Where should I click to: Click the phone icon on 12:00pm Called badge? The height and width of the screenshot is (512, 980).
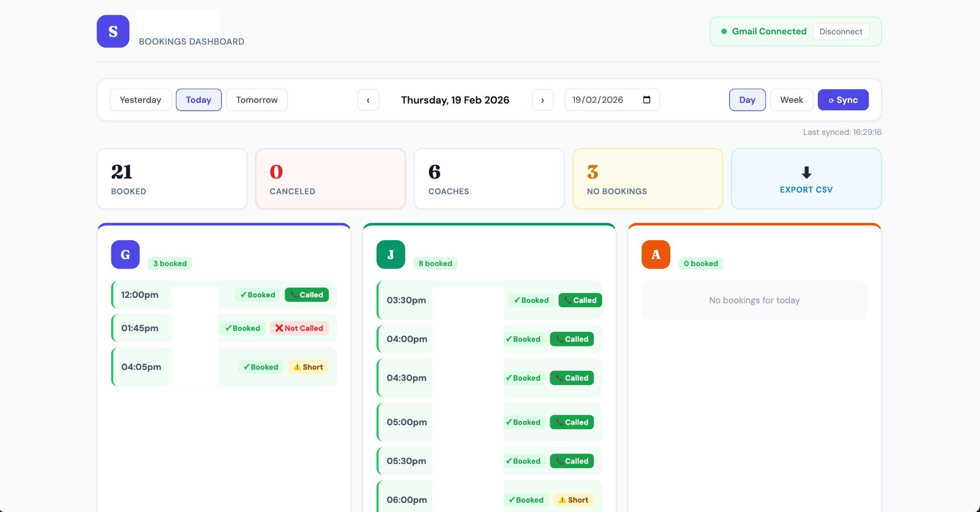pos(294,294)
